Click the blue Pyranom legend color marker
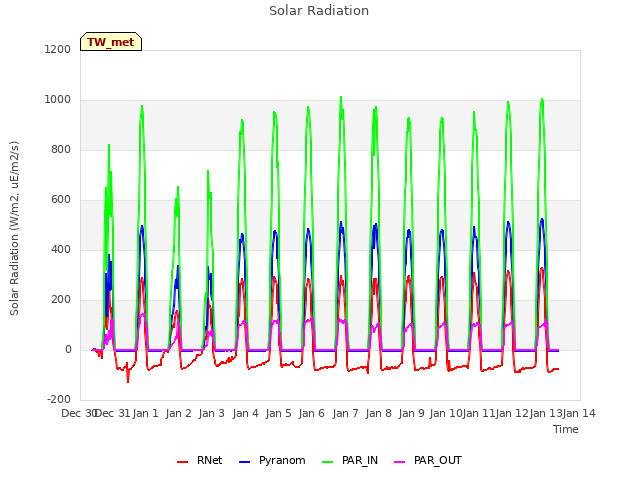This screenshot has width=640, height=480. click(244, 462)
